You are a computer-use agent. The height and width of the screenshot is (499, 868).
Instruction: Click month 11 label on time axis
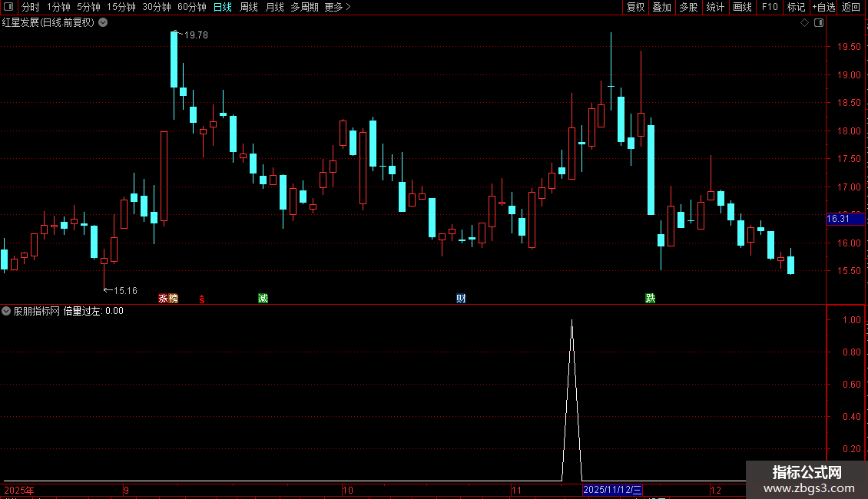pyautogui.click(x=516, y=490)
